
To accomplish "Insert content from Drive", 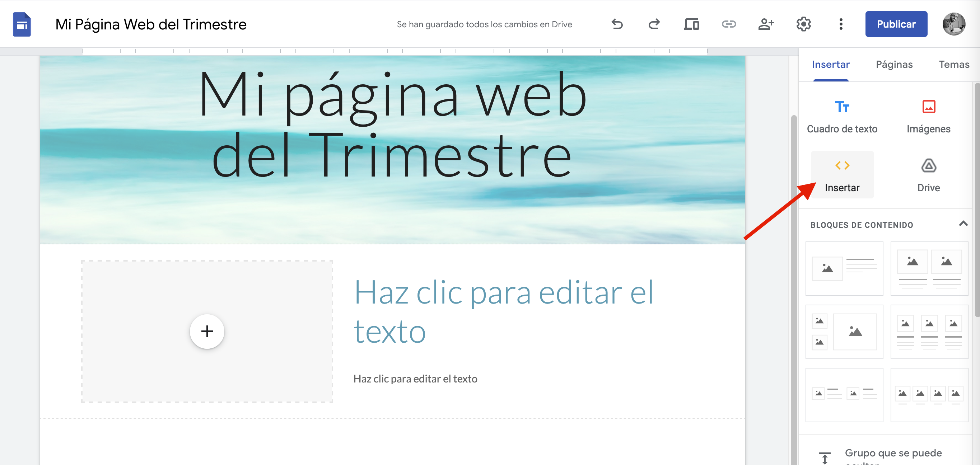I will [928, 175].
